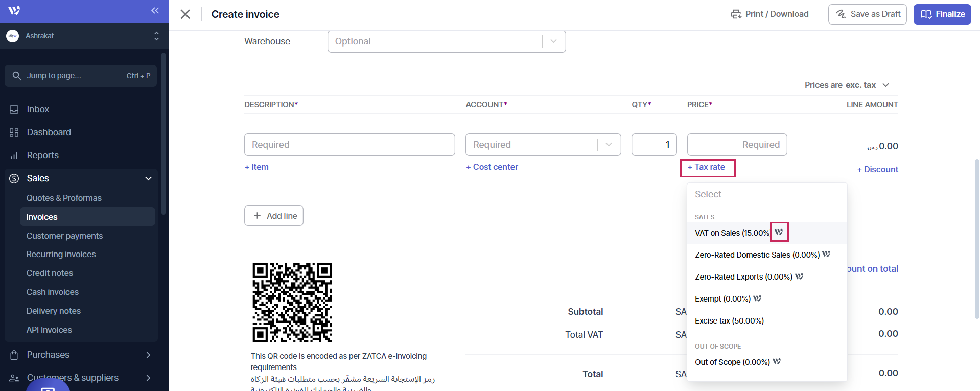
Task: Go to the Dashboard
Action: (x=49, y=132)
